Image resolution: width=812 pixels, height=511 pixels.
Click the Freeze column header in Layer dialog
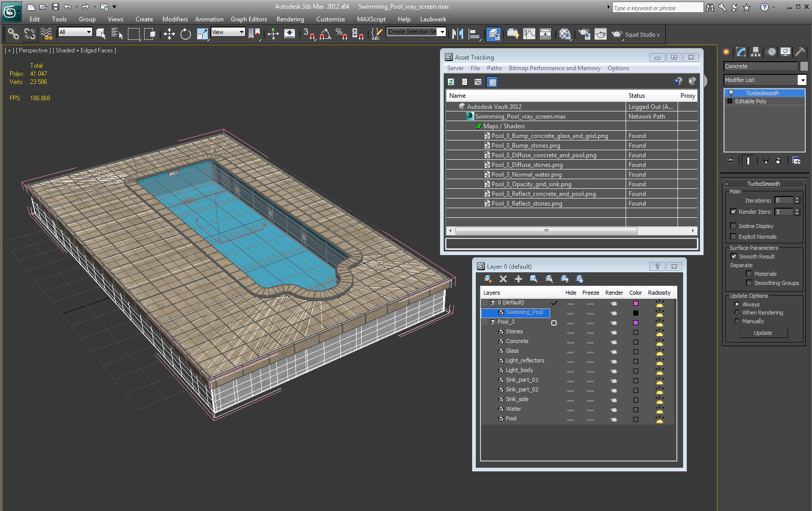click(x=590, y=293)
